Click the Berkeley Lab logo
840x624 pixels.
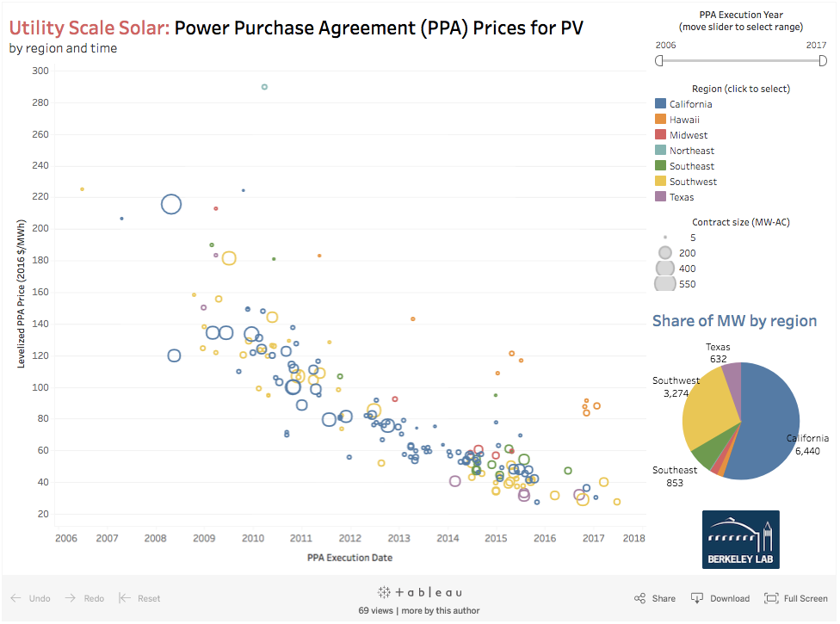click(739, 540)
